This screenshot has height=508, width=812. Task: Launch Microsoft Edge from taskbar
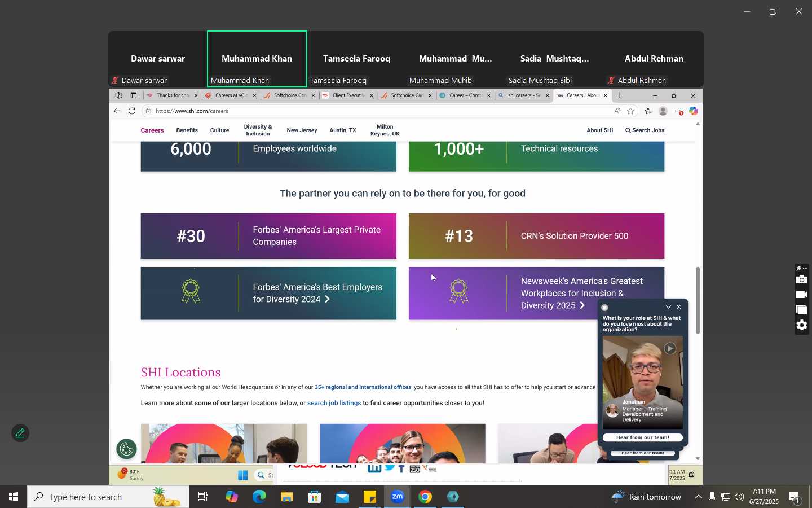point(259,497)
